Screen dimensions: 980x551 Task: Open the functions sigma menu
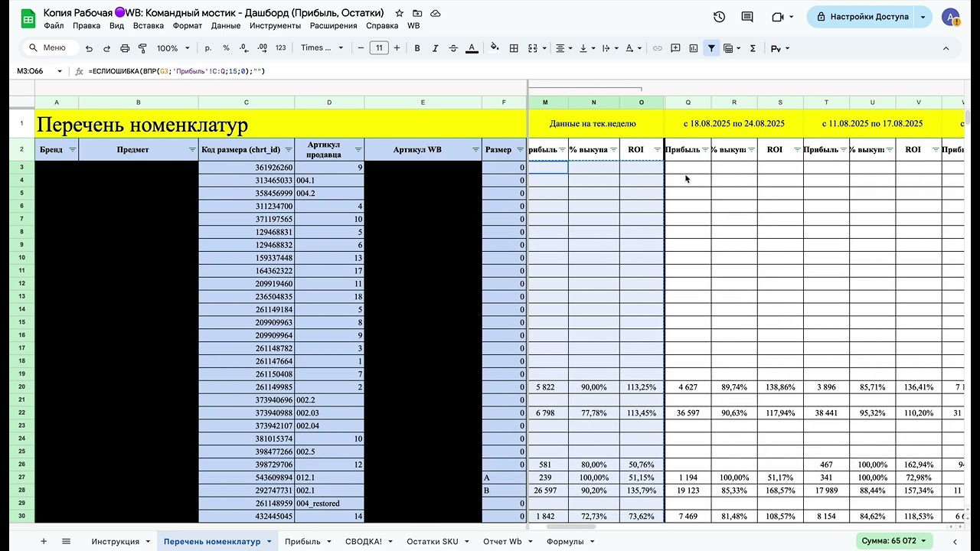point(753,48)
